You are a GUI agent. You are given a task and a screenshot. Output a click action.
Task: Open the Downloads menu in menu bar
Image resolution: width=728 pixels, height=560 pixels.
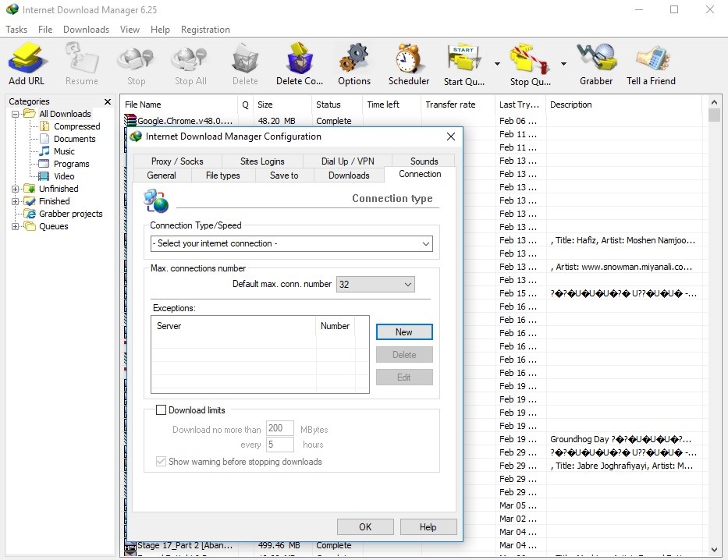click(86, 30)
